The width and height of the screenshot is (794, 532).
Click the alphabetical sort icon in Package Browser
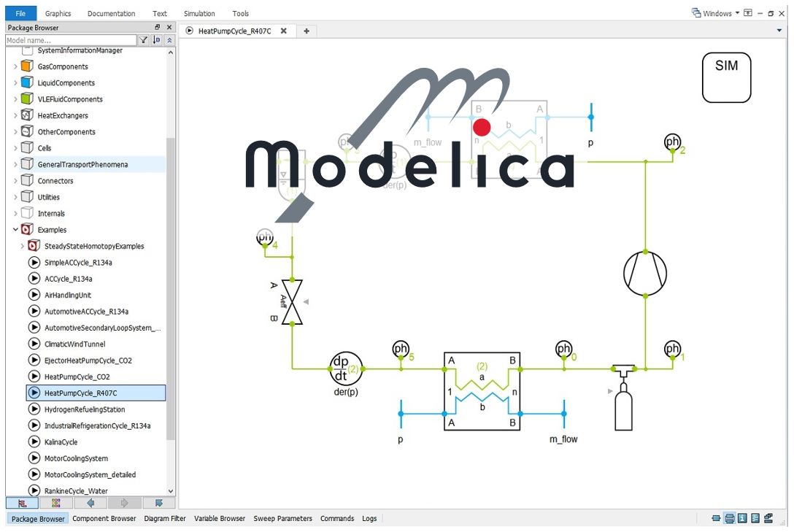(155, 39)
